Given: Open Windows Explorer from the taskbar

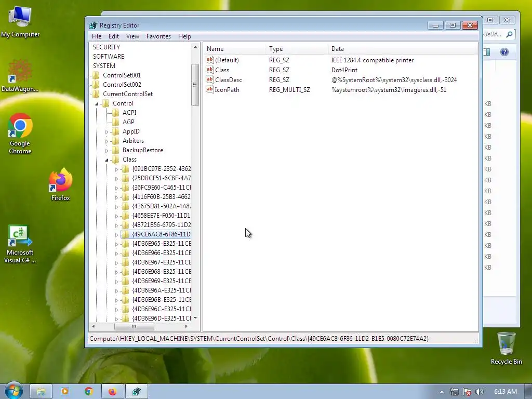Looking at the screenshot, I should (x=41, y=392).
